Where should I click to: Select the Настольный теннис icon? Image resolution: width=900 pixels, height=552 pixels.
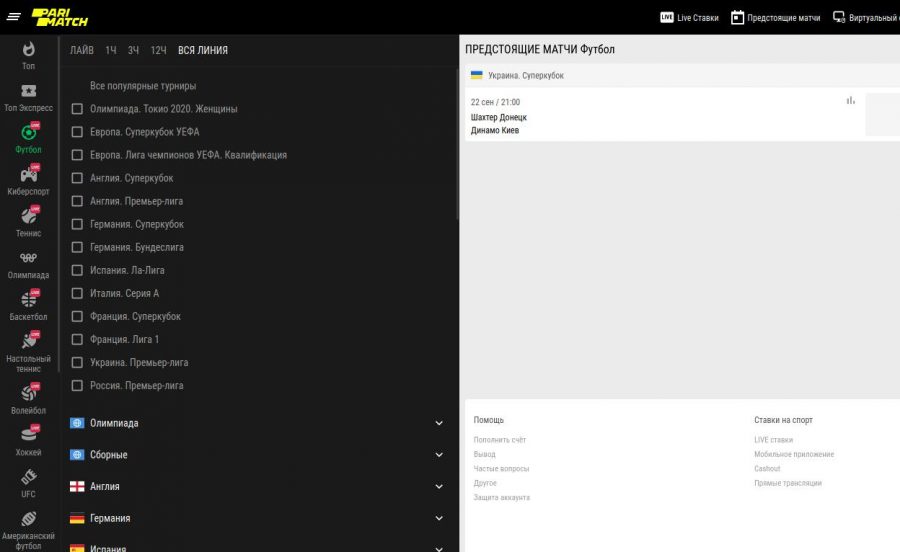coord(28,341)
